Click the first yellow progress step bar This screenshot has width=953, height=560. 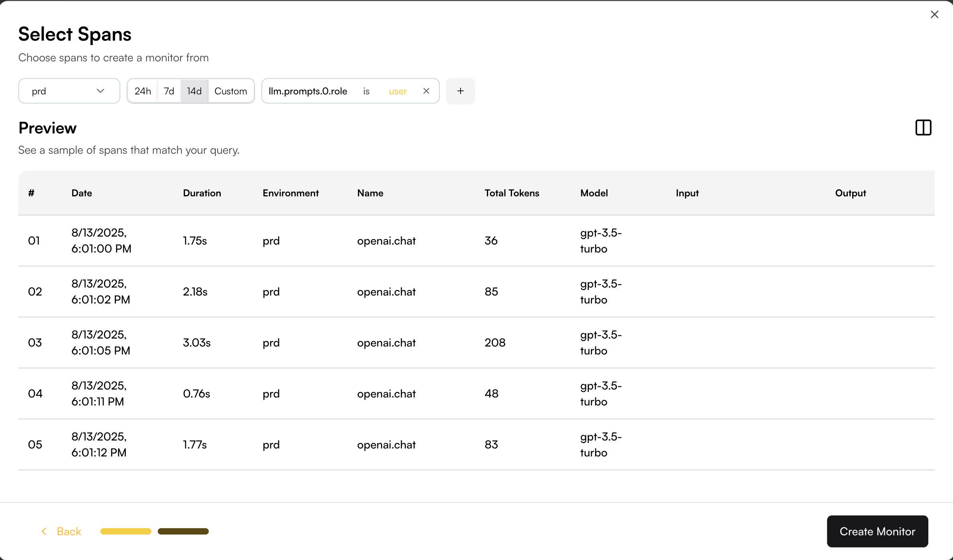click(126, 531)
